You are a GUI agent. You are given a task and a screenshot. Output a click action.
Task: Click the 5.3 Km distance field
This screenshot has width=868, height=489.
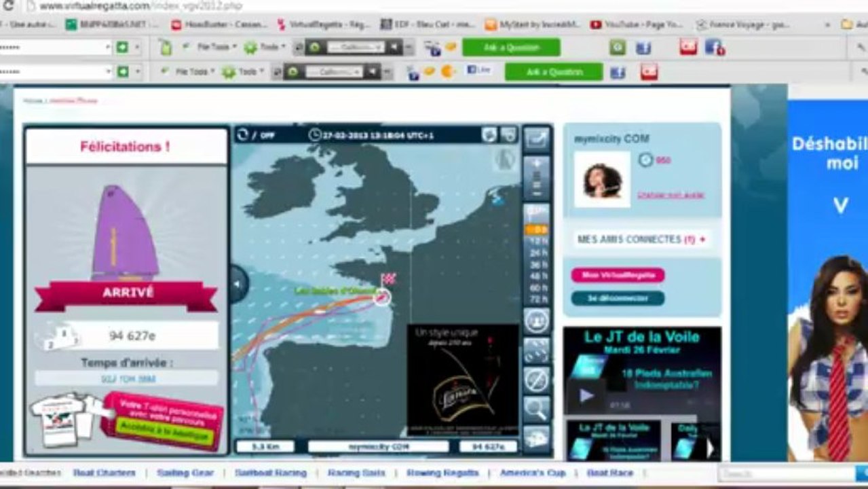[x=264, y=447]
